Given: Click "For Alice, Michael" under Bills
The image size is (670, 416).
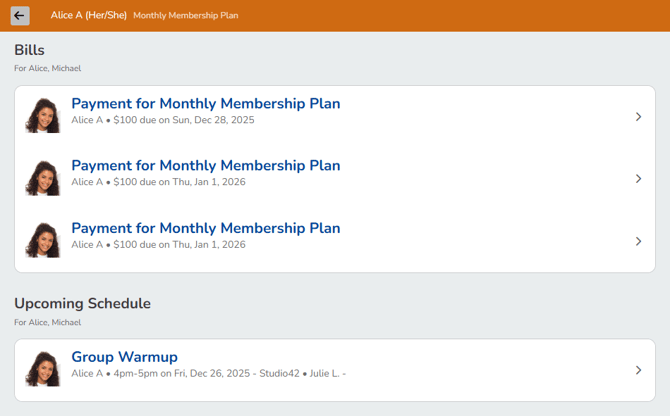Looking at the screenshot, I should tap(47, 69).
